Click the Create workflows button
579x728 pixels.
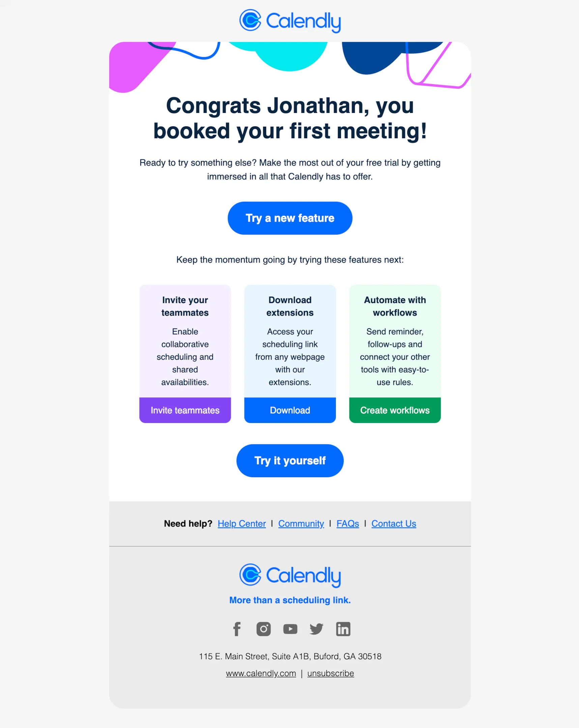(x=395, y=410)
